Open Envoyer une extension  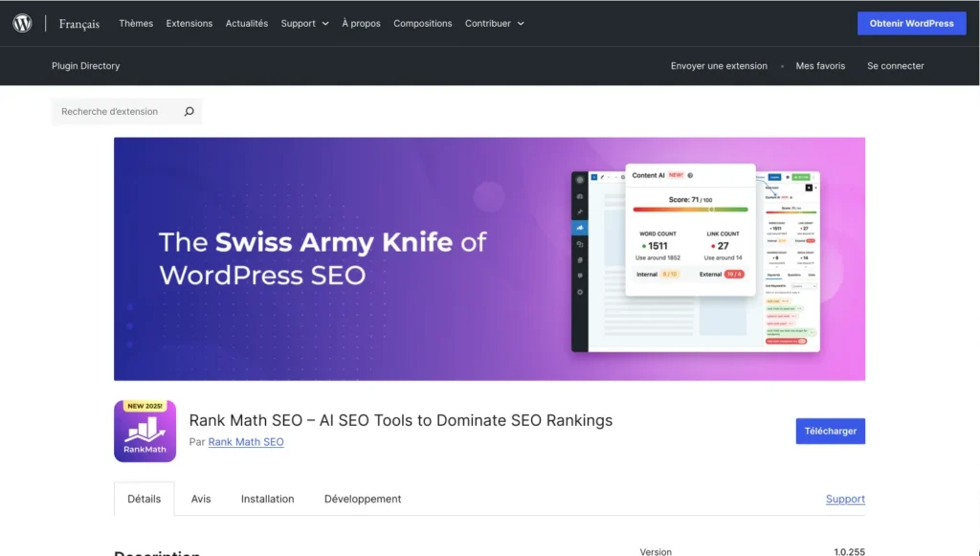[x=719, y=65]
